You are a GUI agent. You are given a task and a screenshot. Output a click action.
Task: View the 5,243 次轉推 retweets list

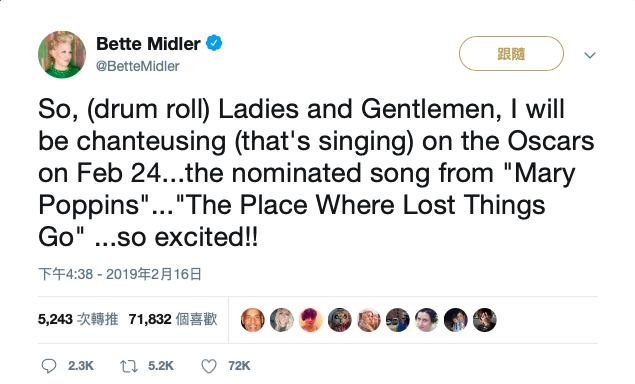[78, 319]
